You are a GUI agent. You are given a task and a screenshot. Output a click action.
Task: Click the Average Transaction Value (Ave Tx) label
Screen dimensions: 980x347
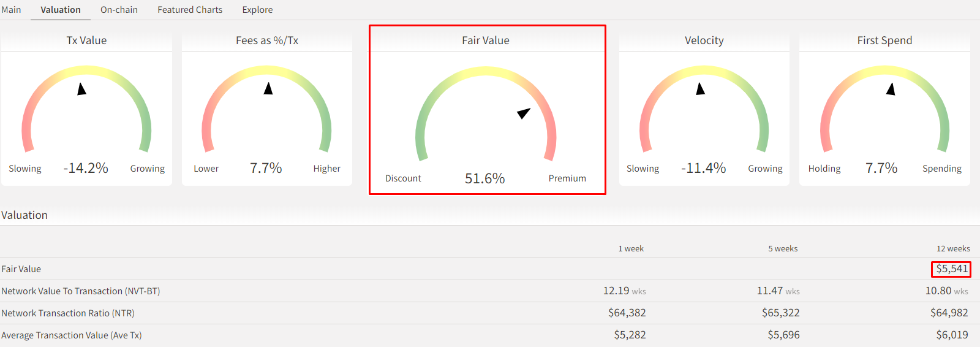pyautogui.click(x=72, y=335)
